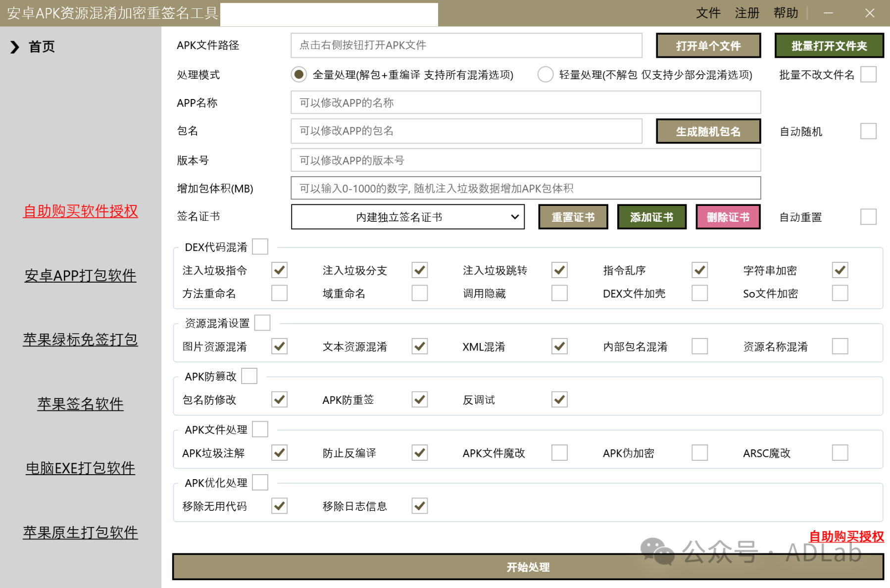This screenshot has height=588, width=890.
Task: Disable the 字符串加密 checkbox
Action: click(840, 270)
